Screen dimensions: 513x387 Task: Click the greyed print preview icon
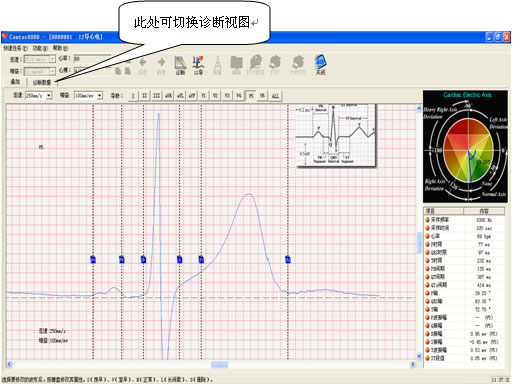[x=256, y=65]
